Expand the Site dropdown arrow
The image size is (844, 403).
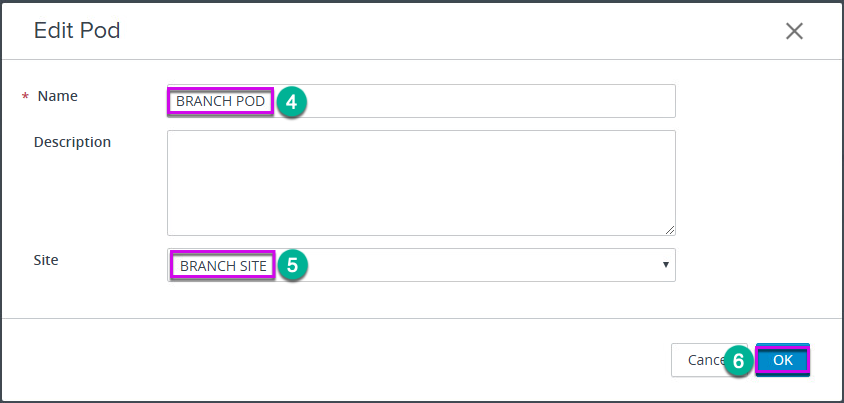click(666, 265)
